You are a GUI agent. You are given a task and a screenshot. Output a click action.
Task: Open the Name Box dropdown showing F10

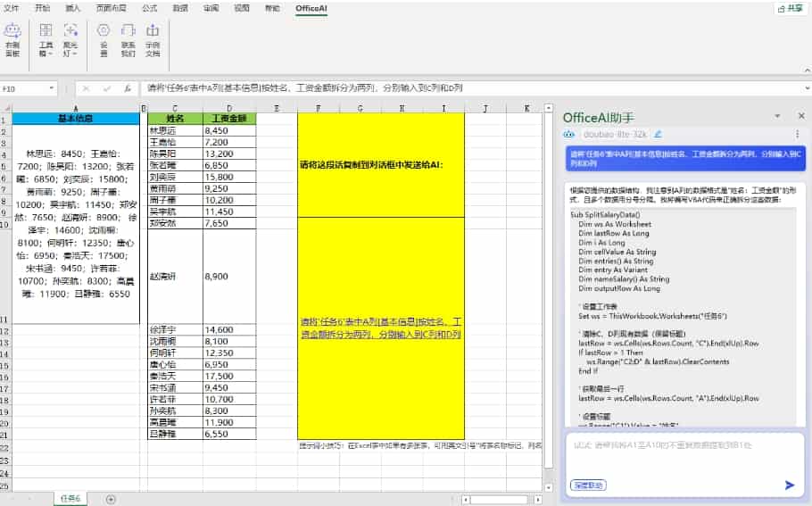click(51, 88)
